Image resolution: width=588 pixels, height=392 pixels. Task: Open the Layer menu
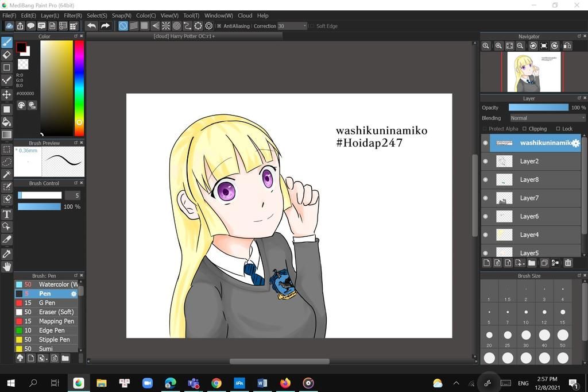click(x=50, y=16)
